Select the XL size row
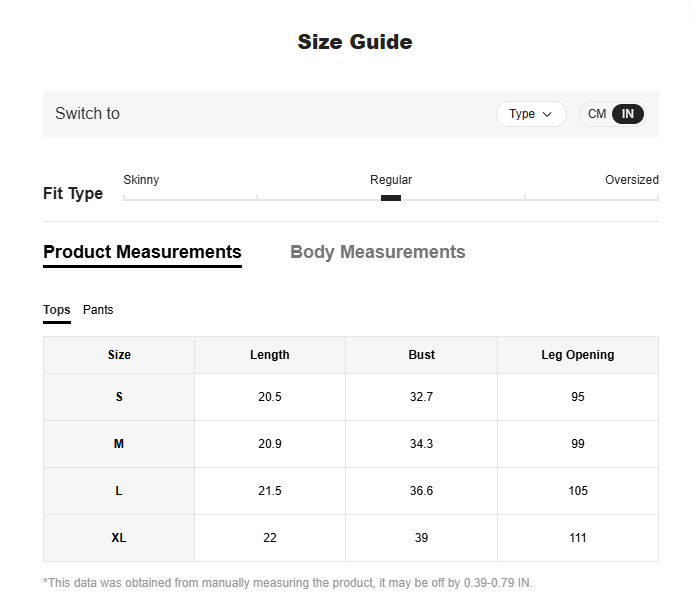This screenshot has height=604, width=694. [351, 538]
